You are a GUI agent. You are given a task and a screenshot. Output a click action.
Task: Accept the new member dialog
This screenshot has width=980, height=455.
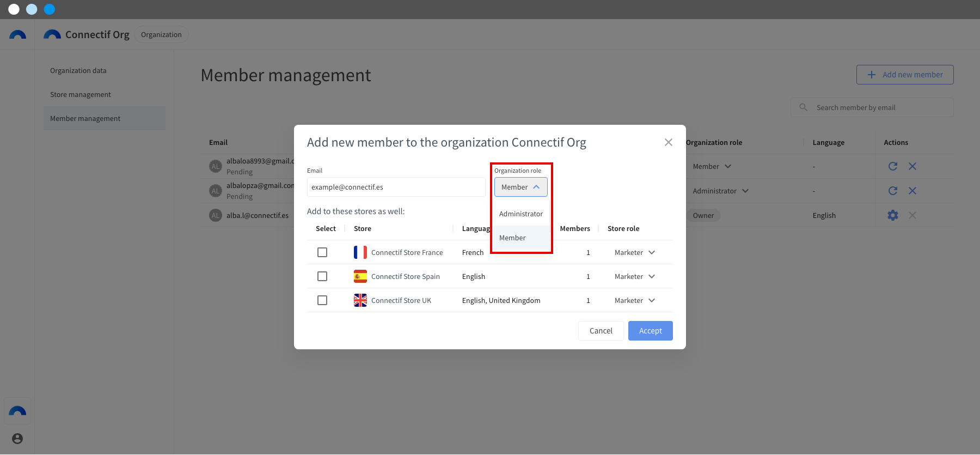pyautogui.click(x=651, y=331)
